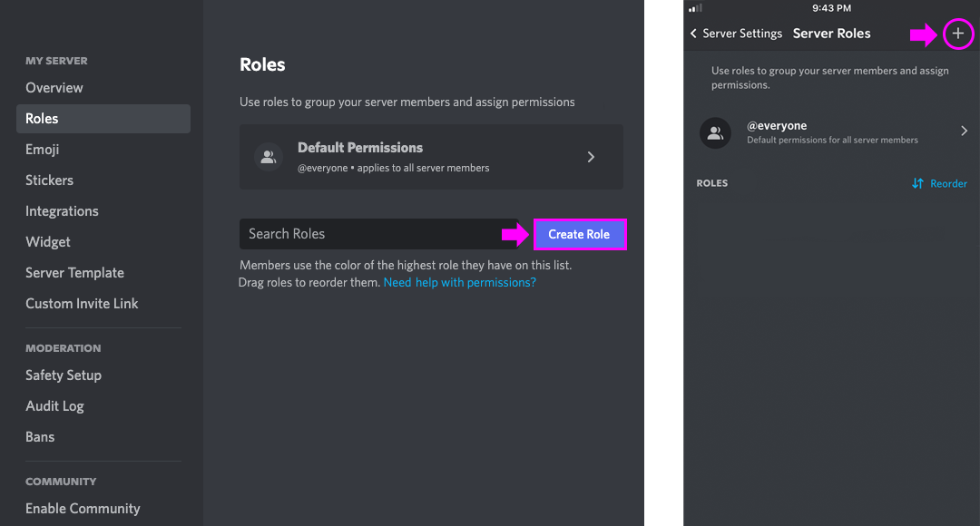Open Need help with permissions link
The width and height of the screenshot is (980, 526).
(x=459, y=282)
